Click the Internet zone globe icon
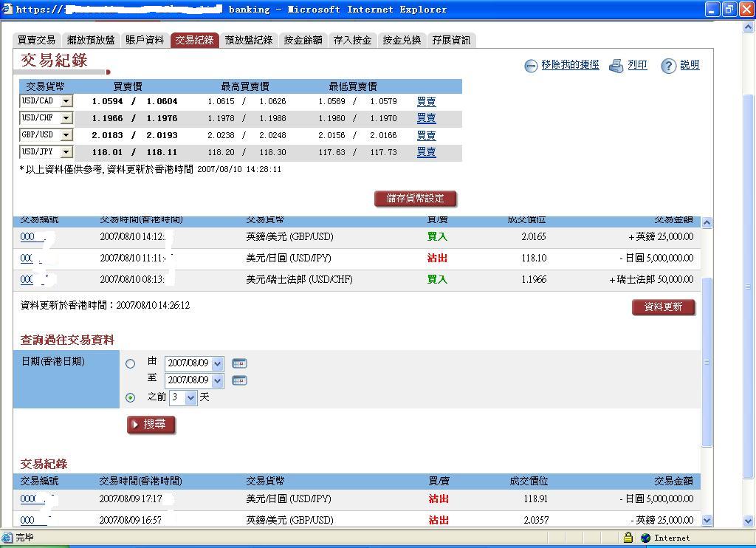 pos(645,538)
